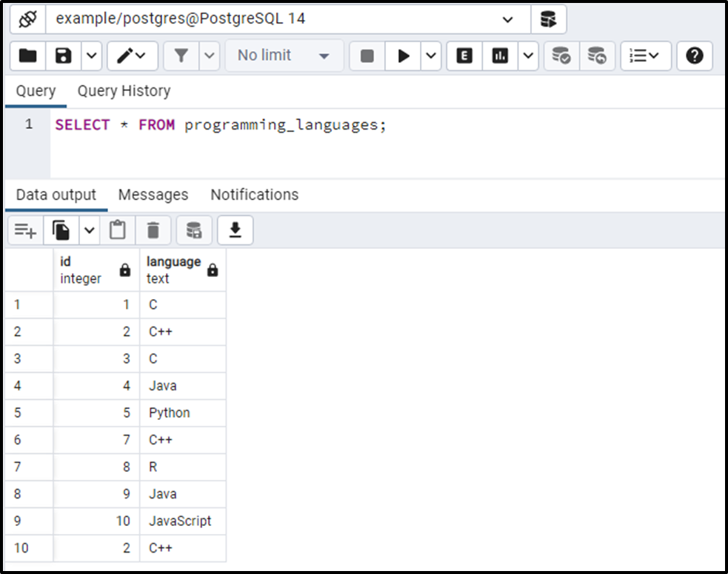Open the help documentation
The width and height of the screenshot is (728, 574).
pos(694,56)
